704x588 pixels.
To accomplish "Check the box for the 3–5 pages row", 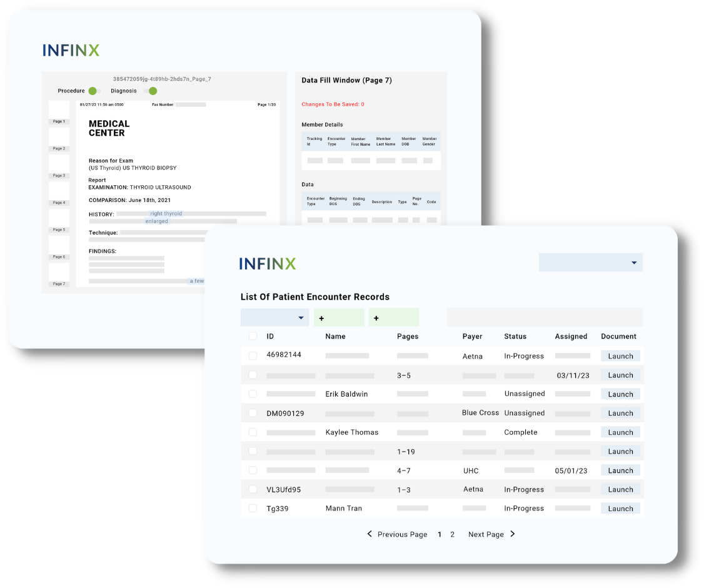I will click(253, 375).
